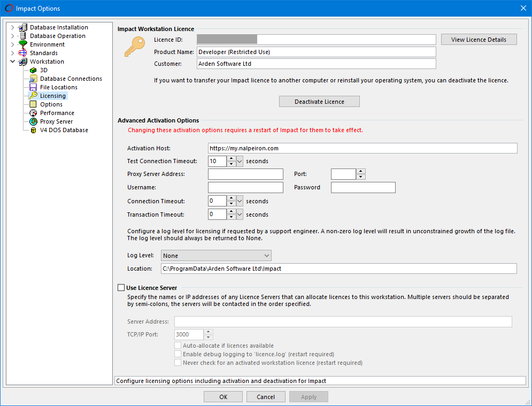Open Transaction Timeout dropdown arrow
The width and height of the screenshot is (532, 406).
coord(240,214)
